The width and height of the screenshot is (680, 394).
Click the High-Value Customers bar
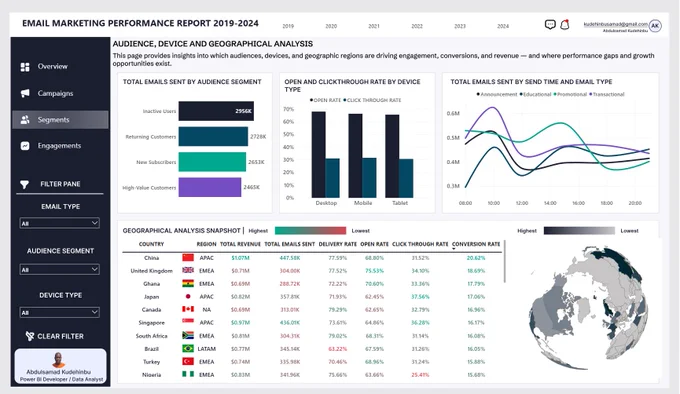[x=209, y=187]
